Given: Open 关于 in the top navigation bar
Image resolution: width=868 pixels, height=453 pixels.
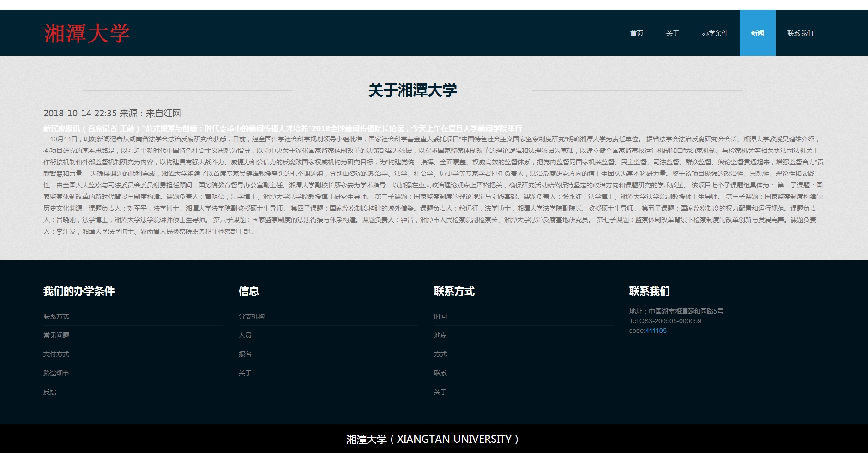Looking at the screenshot, I should point(672,33).
